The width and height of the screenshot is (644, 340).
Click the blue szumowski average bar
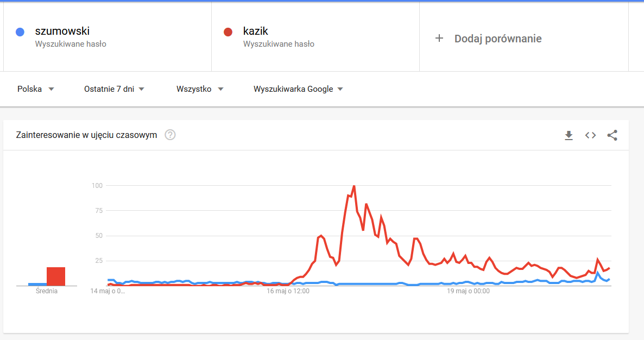tap(37, 284)
